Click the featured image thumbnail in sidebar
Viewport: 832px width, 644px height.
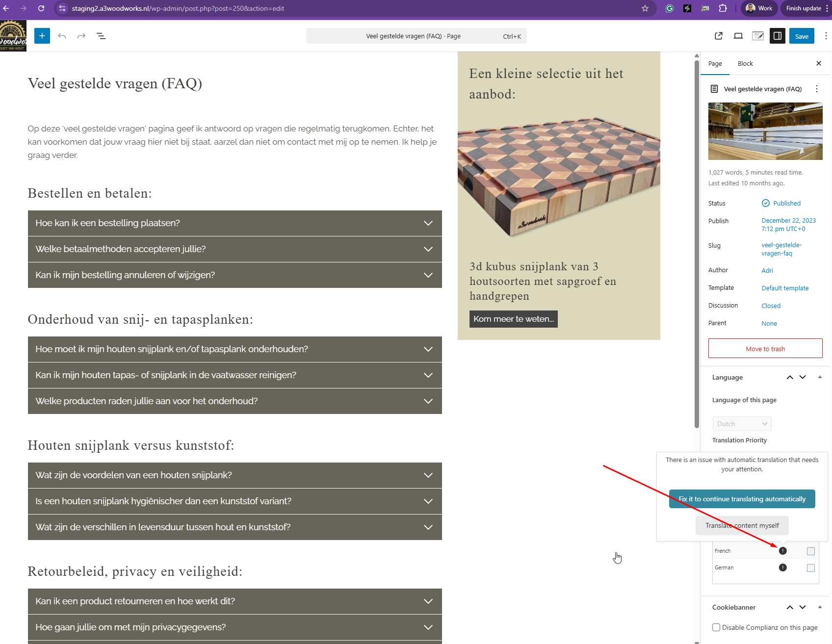click(765, 131)
